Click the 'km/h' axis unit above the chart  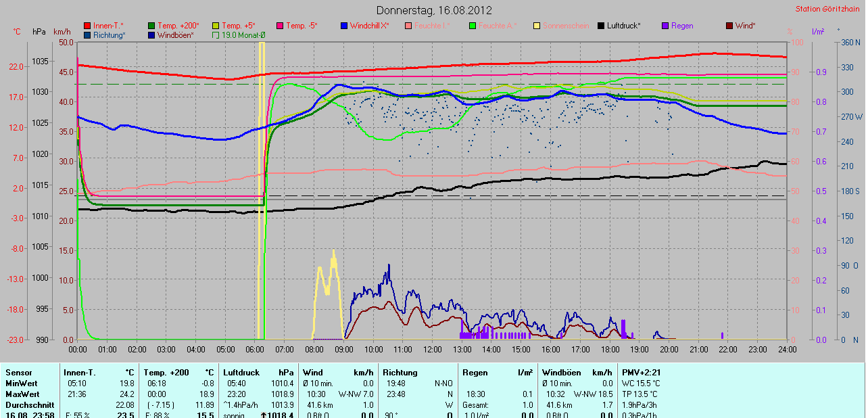point(62,32)
